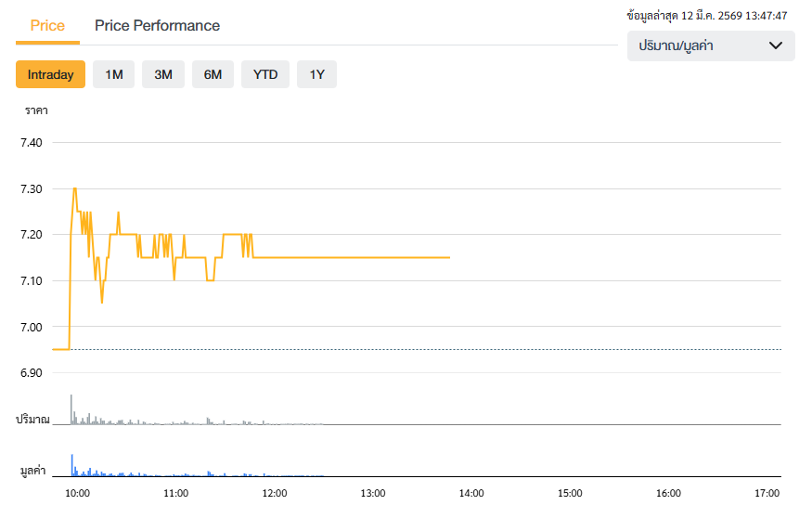Select the YTD range button

click(265, 74)
